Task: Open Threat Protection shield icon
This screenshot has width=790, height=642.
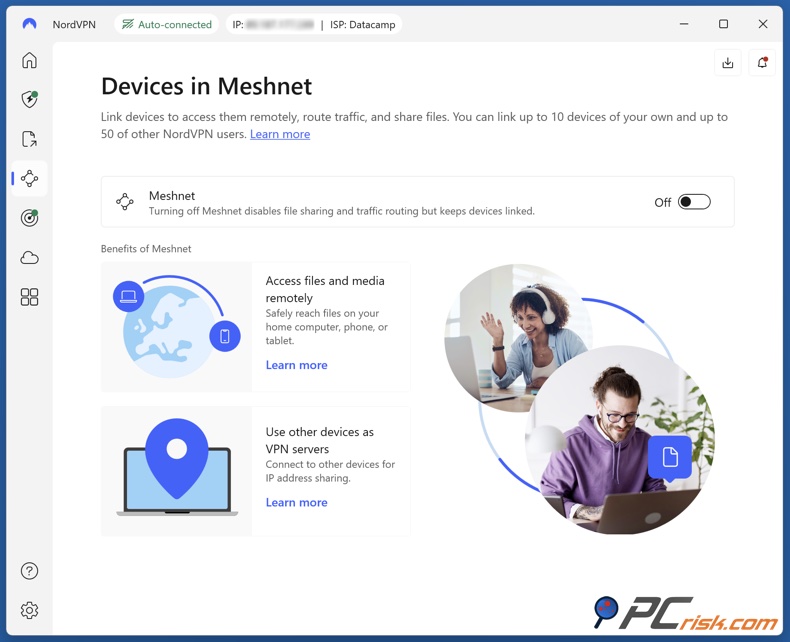Action: coord(29,100)
